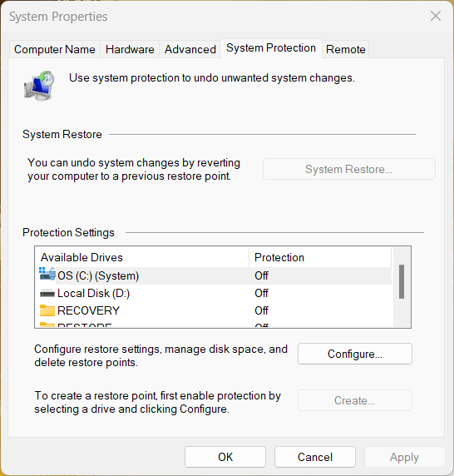454x476 pixels.
Task: Click the Create... restore point button
Action: [355, 400]
